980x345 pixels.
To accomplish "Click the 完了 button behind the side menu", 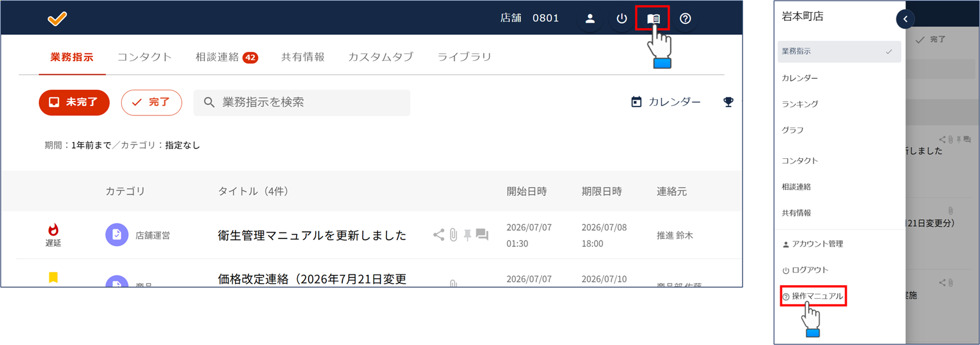I will [931, 39].
